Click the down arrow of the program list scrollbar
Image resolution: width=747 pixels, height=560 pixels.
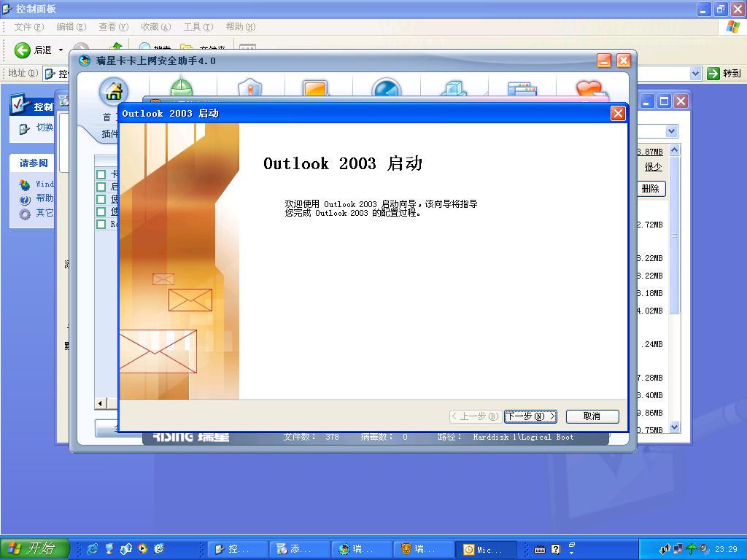click(674, 427)
